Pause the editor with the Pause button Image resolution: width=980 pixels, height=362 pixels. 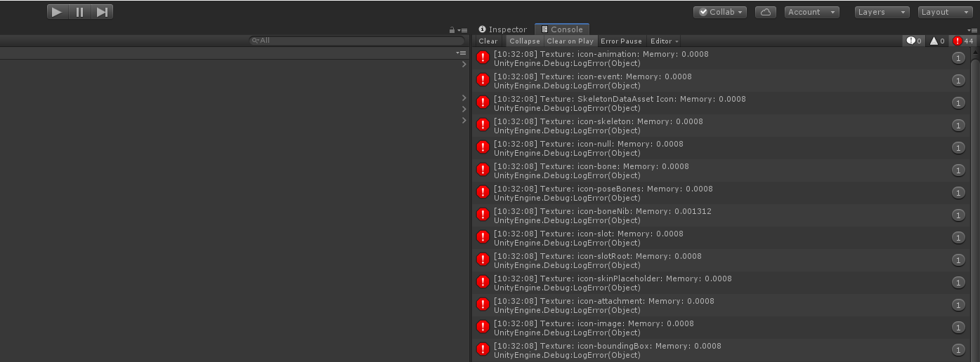pyautogui.click(x=79, y=12)
